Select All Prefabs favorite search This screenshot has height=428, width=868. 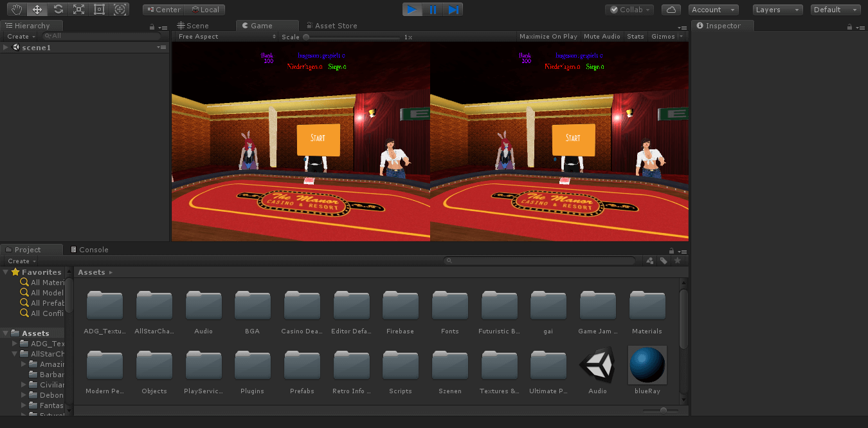42,303
